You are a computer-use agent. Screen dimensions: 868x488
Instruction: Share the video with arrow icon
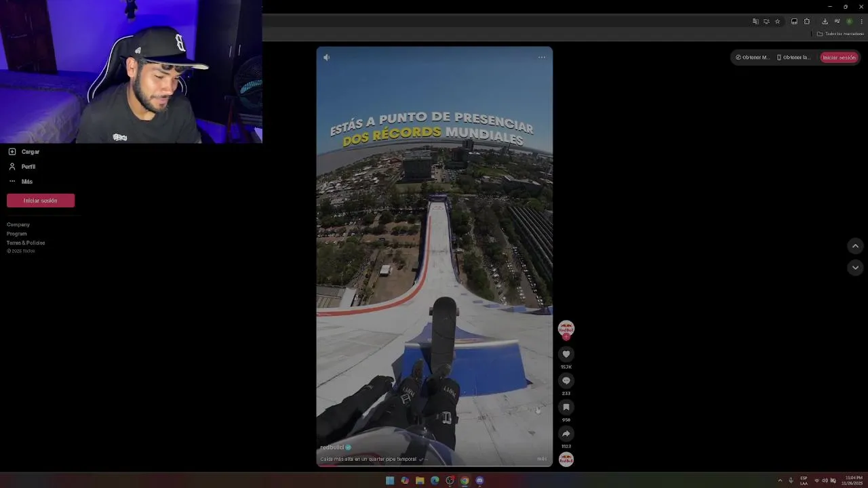566,433
